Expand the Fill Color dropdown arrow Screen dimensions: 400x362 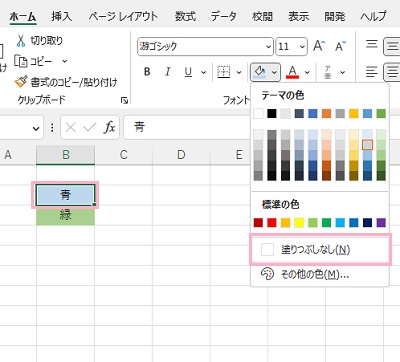pyautogui.click(x=274, y=72)
